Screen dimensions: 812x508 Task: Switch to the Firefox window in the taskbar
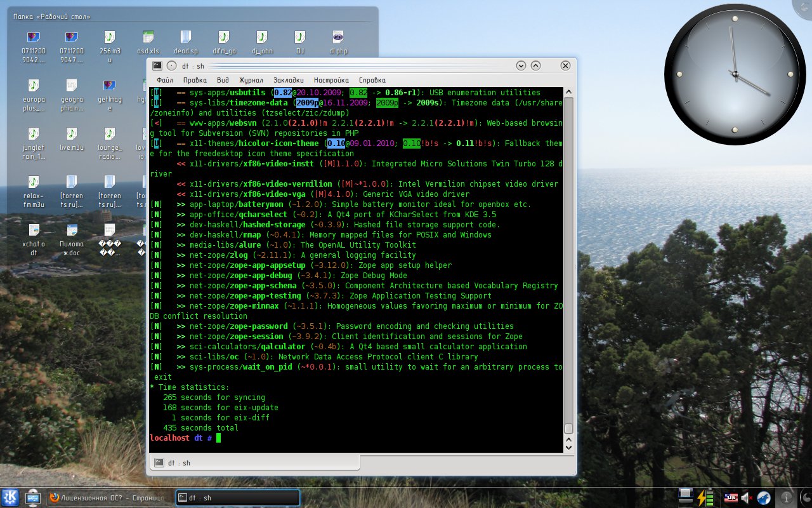point(110,498)
